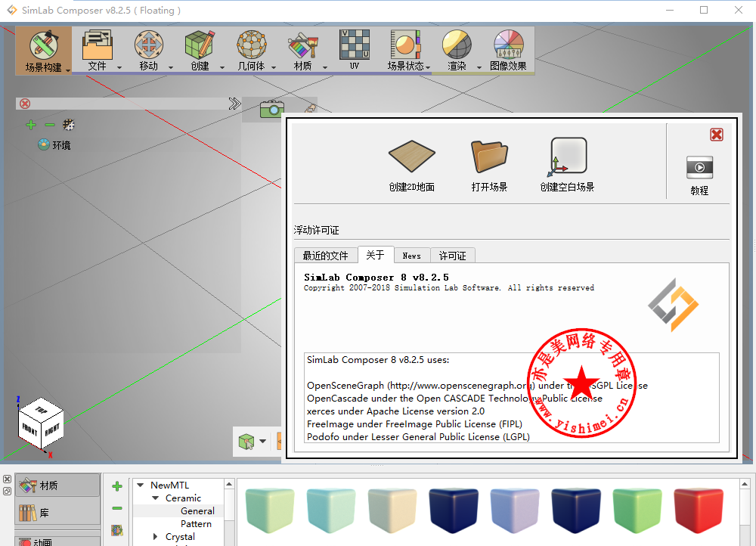Open the 渲染 dropdown arrow
Screen dimensions: 756x546
tap(479, 67)
